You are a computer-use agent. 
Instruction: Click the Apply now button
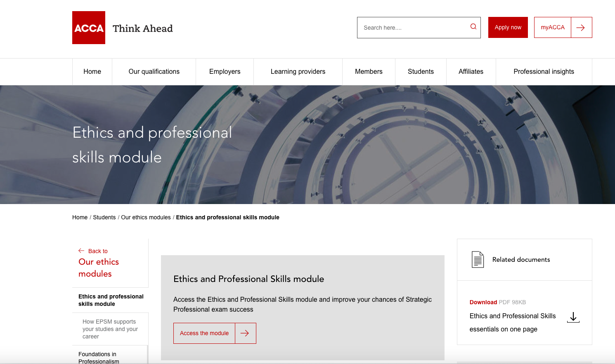point(508,27)
